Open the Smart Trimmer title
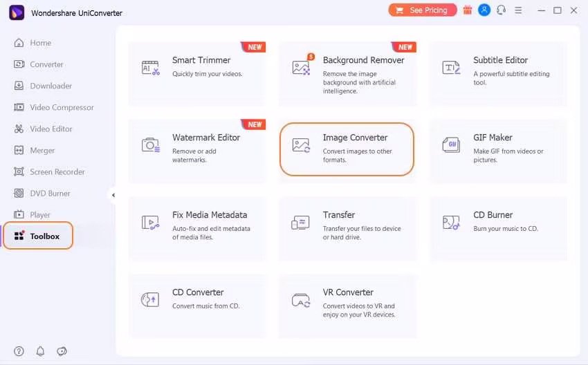This screenshot has height=365, width=588. 201,60
